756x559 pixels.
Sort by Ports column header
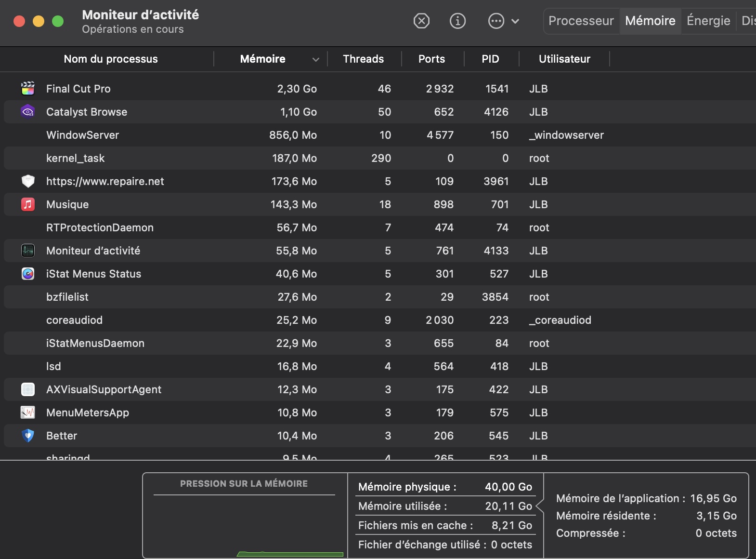(431, 59)
